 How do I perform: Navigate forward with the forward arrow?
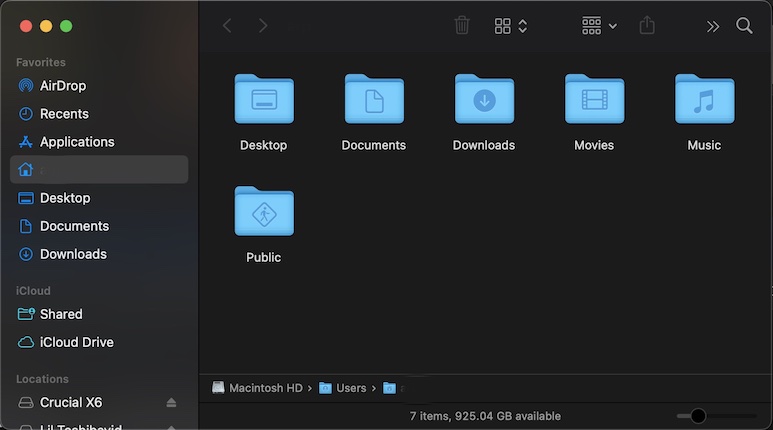tap(263, 26)
